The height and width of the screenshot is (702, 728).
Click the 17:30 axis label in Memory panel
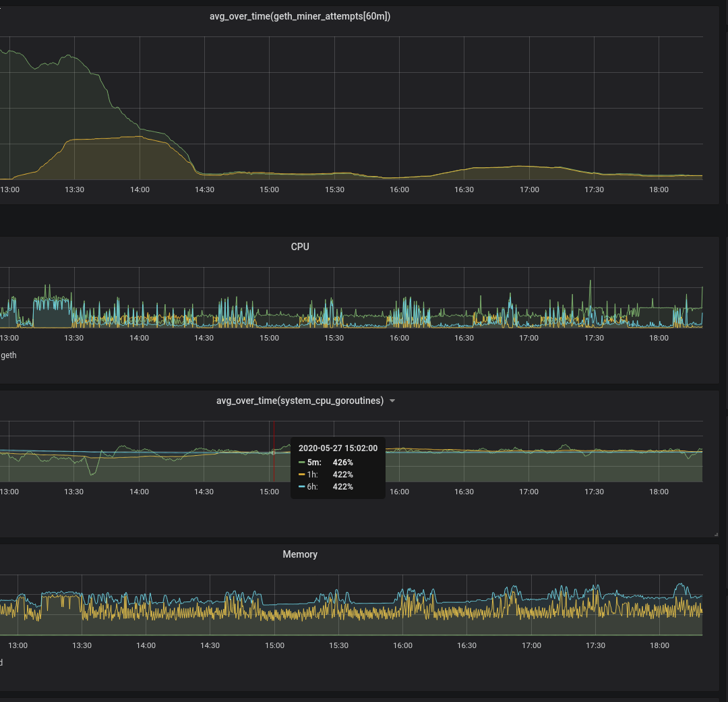(595, 645)
